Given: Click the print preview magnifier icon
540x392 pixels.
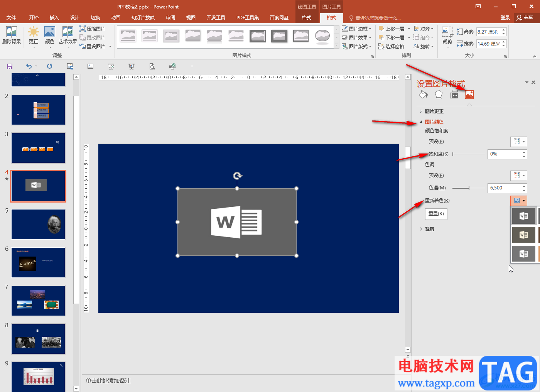Looking at the screenshot, I should coord(152,66).
